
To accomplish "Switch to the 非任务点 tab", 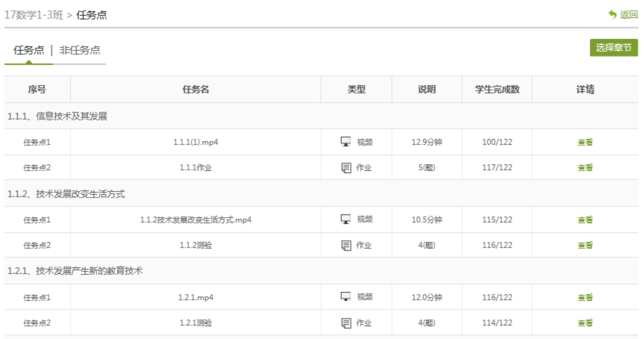I will [x=80, y=50].
